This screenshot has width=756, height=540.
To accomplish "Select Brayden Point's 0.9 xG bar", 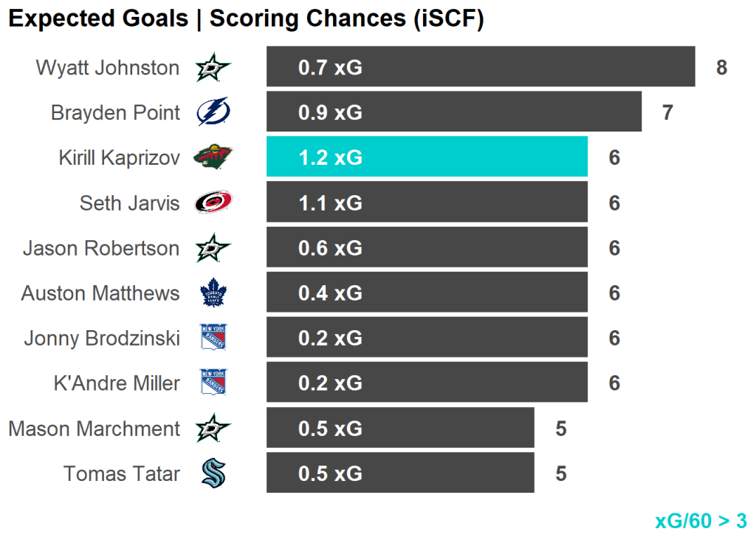I will coord(453,112).
